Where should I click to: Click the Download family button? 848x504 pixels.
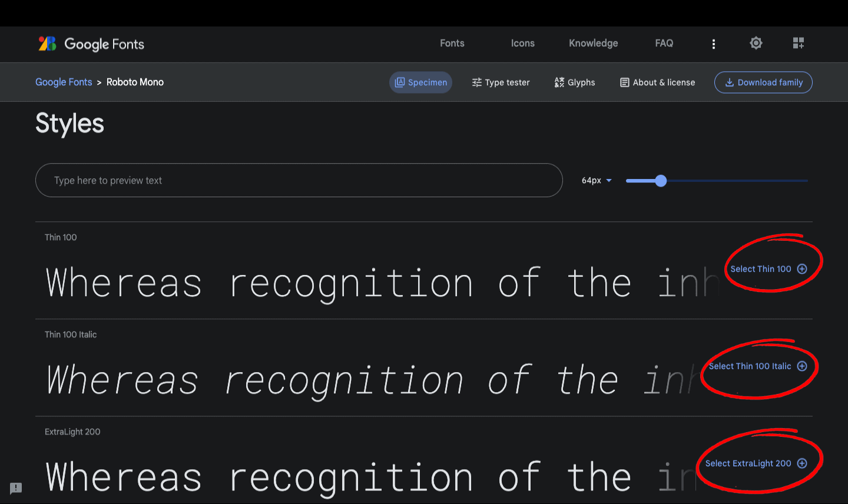[763, 82]
